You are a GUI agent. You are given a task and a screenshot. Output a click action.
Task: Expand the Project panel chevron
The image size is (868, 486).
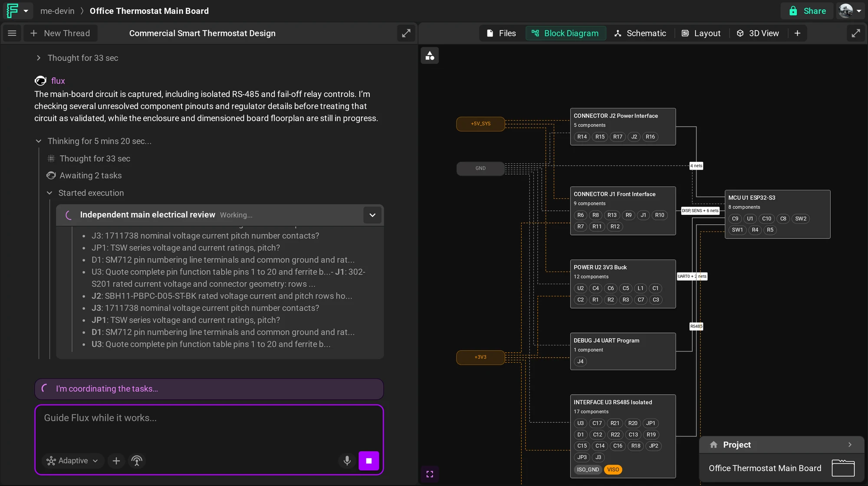pyautogui.click(x=850, y=445)
